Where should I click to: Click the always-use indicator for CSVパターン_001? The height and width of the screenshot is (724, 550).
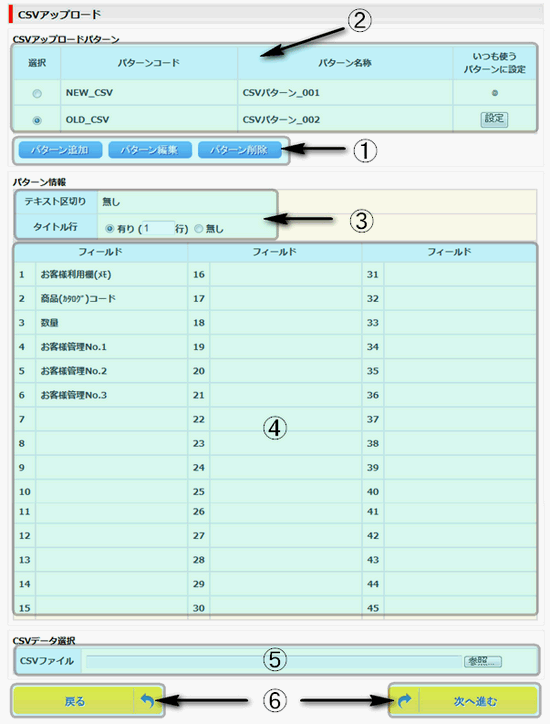(495, 93)
